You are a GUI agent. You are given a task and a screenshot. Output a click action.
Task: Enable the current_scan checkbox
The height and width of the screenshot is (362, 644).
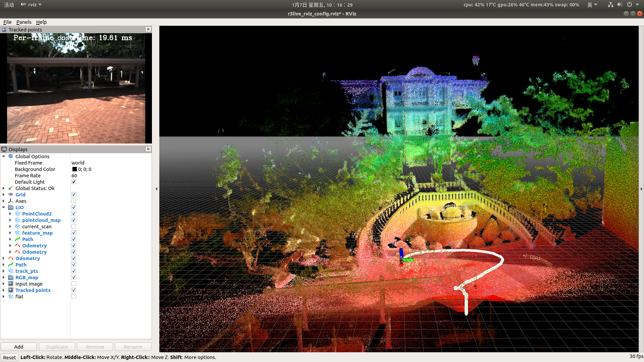click(x=74, y=226)
